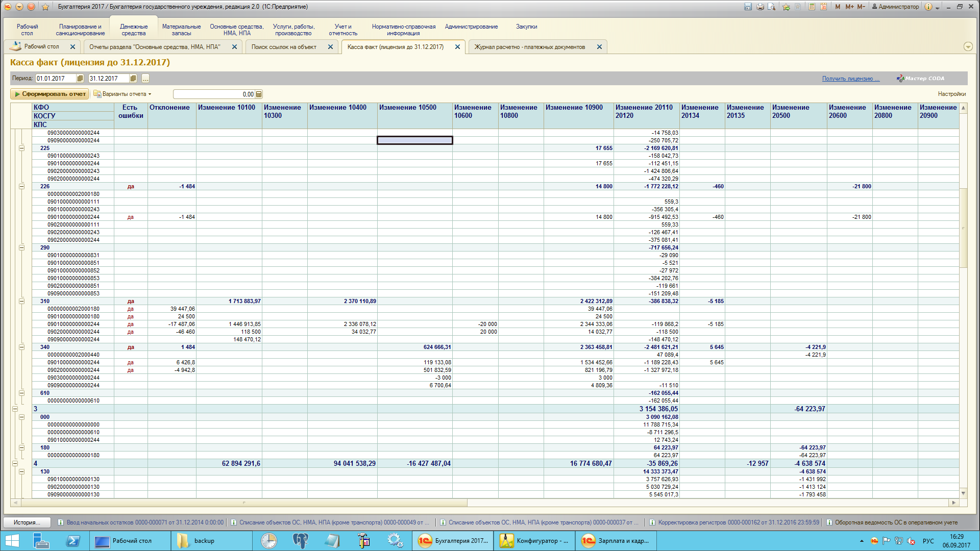Switch to Зарплата и кадры taskbar window
Screen dimensions: 980x551
(616, 541)
